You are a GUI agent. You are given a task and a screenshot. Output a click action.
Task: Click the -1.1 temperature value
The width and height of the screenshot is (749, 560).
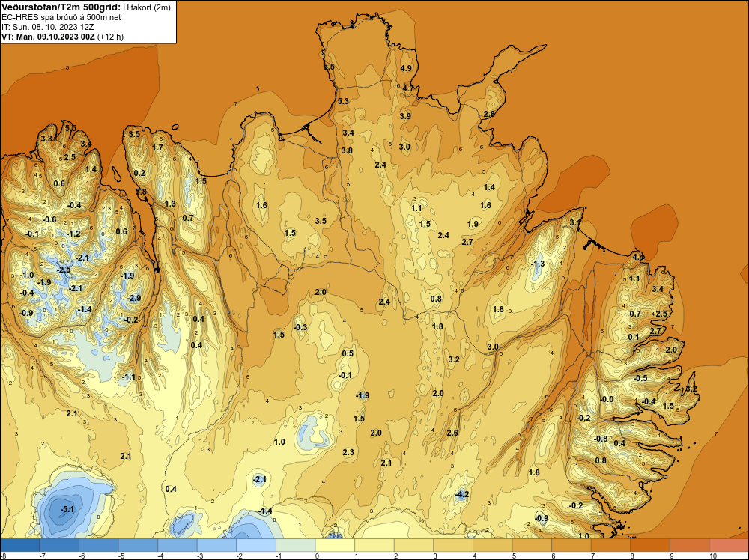(128, 377)
